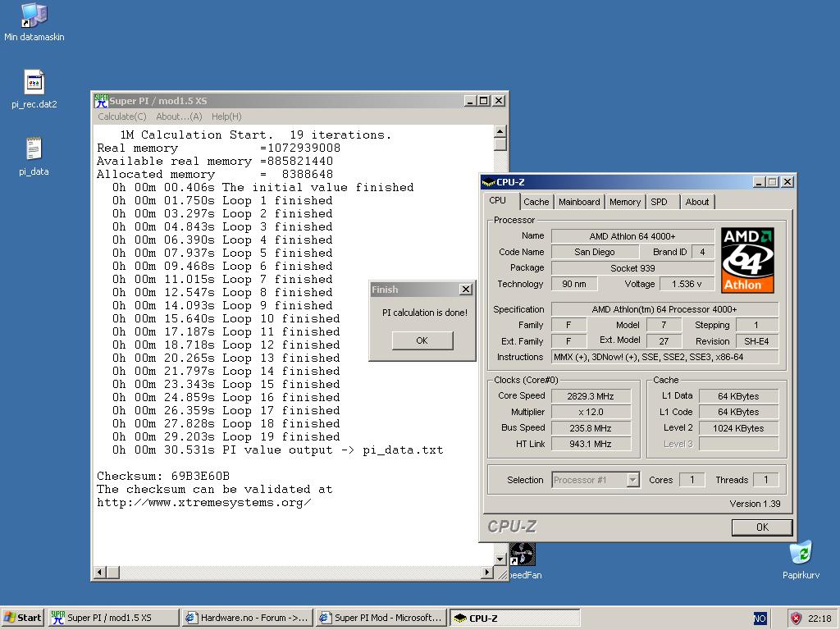Open the Start menu

tap(22, 618)
